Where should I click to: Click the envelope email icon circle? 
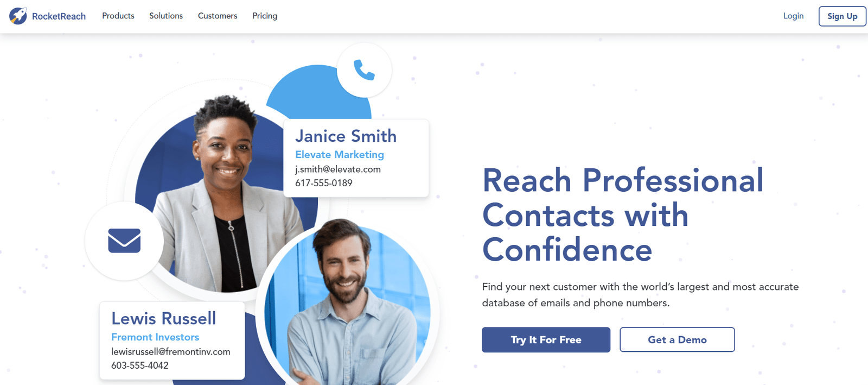pyautogui.click(x=124, y=241)
